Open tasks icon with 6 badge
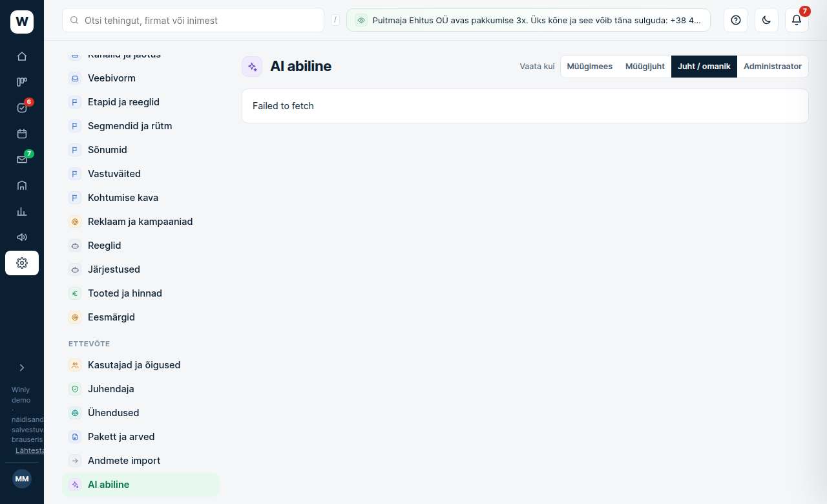Viewport: 827px width, 504px height. pos(22,108)
